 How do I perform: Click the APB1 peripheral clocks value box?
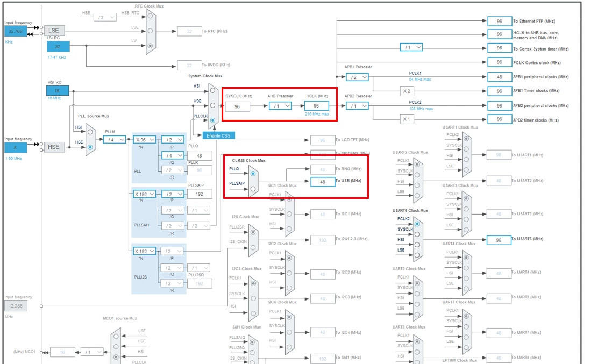[500, 77]
